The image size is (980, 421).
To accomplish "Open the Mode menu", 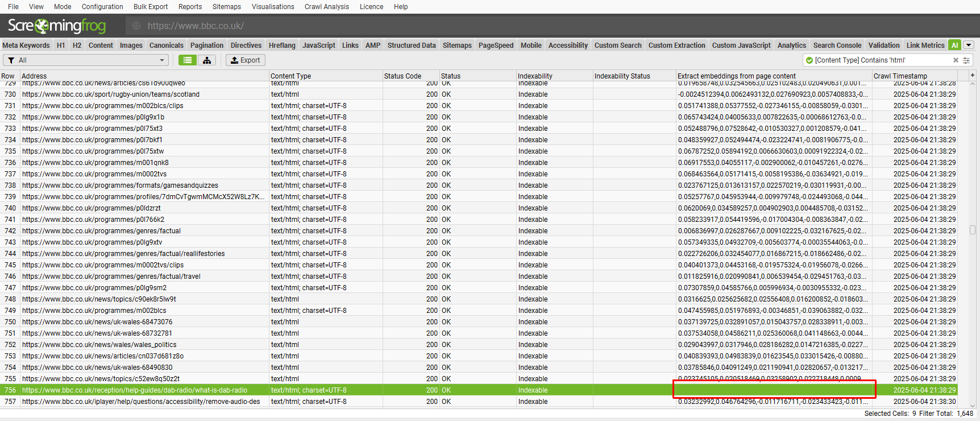I will click(x=63, y=6).
